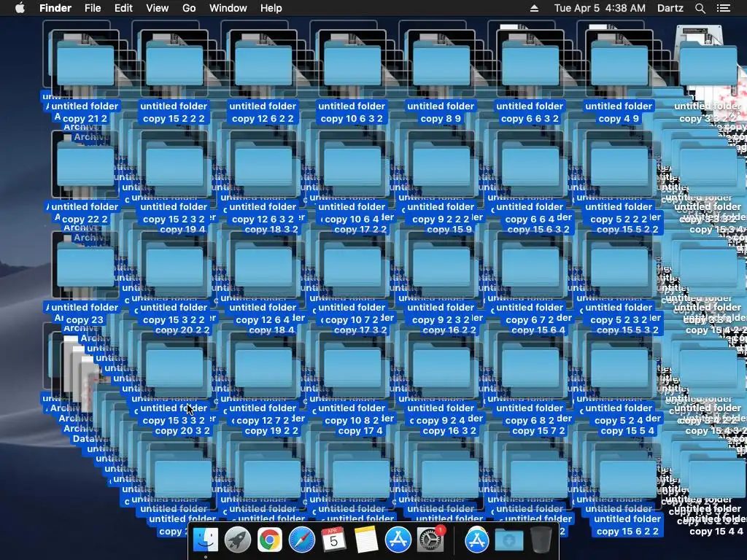Open the Help menu
747x560 pixels.
click(271, 8)
